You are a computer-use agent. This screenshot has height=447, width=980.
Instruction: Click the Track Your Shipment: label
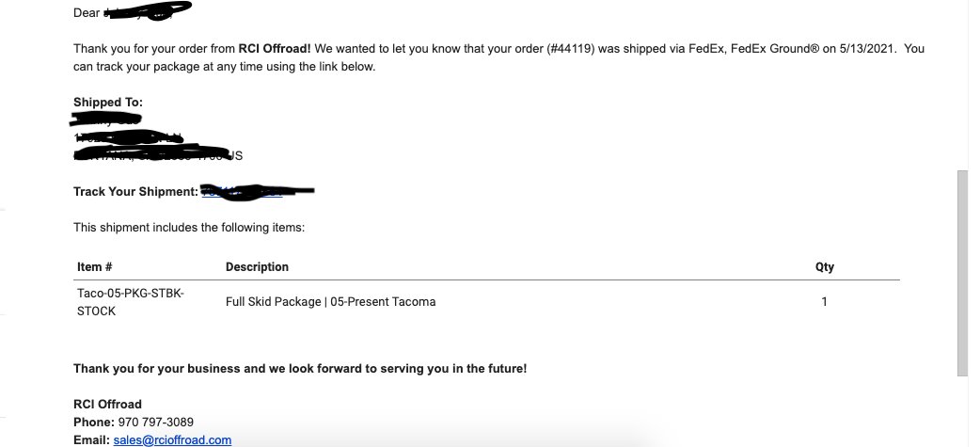click(x=135, y=192)
